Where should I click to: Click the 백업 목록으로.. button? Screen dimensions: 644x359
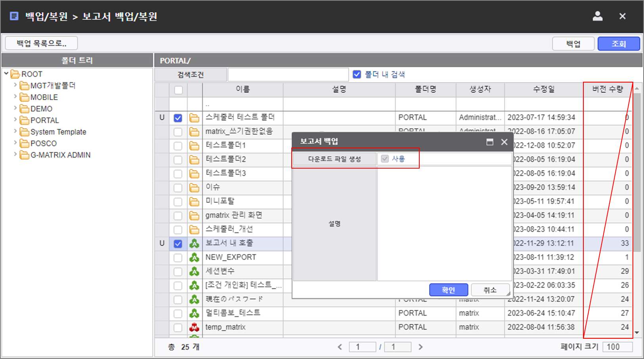click(x=41, y=43)
